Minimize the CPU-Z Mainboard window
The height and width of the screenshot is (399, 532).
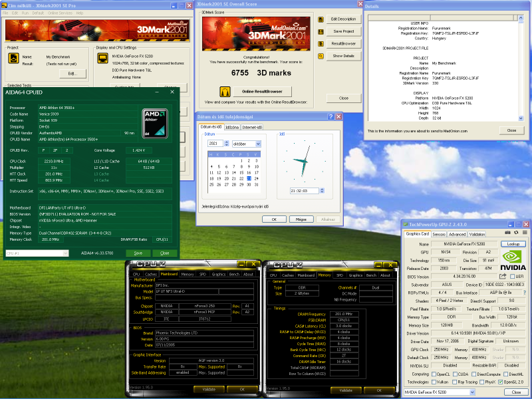point(241,264)
